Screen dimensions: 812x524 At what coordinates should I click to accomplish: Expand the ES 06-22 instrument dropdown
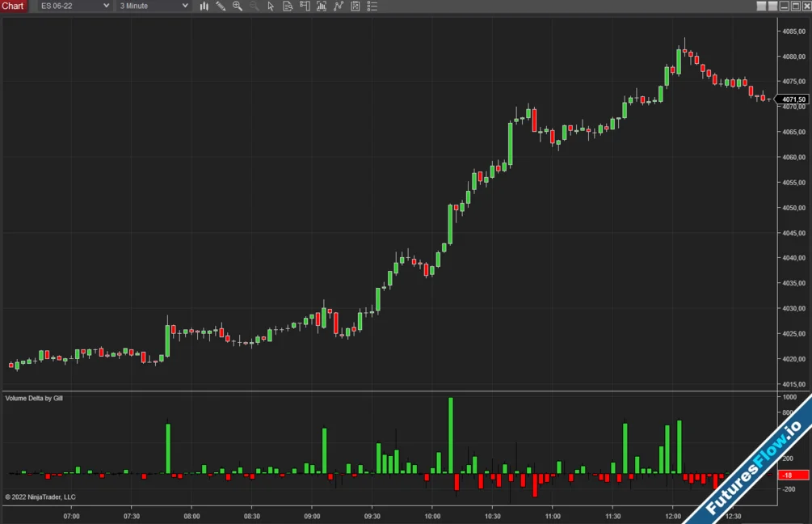tap(75, 6)
